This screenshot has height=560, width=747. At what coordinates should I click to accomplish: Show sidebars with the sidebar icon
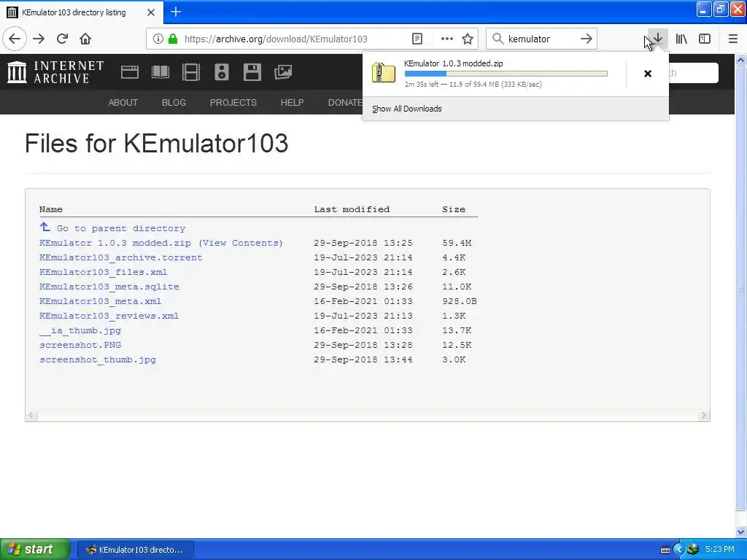coord(705,39)
